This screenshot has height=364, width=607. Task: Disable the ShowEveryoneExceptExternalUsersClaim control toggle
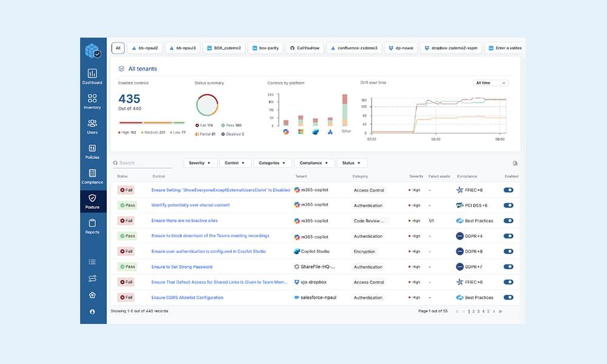pyautogui.click(x=508, y=190)
